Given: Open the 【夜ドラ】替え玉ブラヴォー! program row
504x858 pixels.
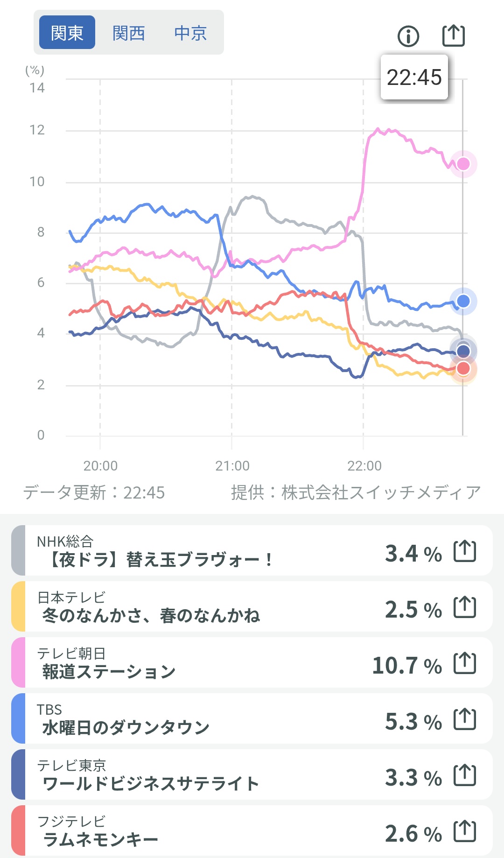Looking at the screenshot, I should click(159, 559).
